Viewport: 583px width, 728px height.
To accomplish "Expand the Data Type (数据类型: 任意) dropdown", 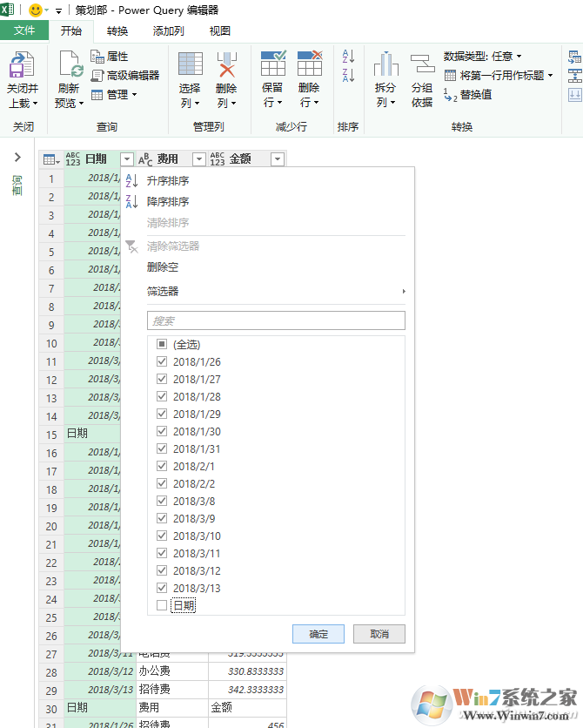I will point(519,57).
